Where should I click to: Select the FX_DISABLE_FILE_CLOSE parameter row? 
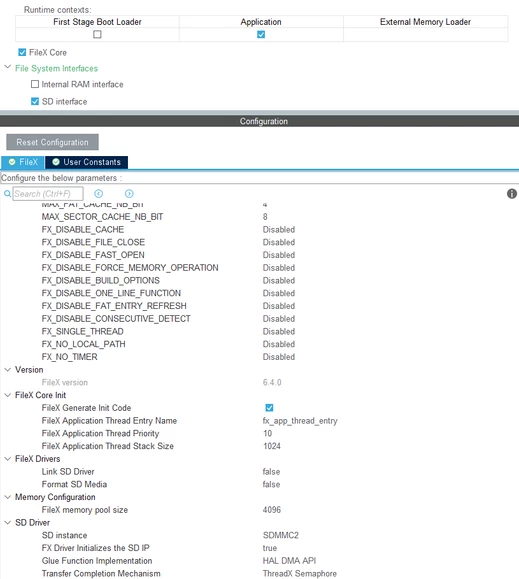[x=93, y=242]
